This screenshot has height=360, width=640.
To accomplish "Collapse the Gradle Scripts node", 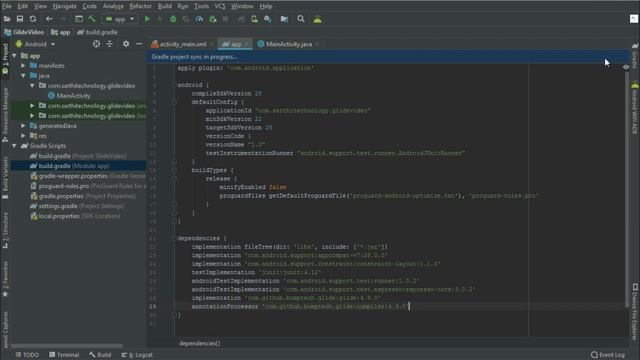I will click(x=14, y=146).
